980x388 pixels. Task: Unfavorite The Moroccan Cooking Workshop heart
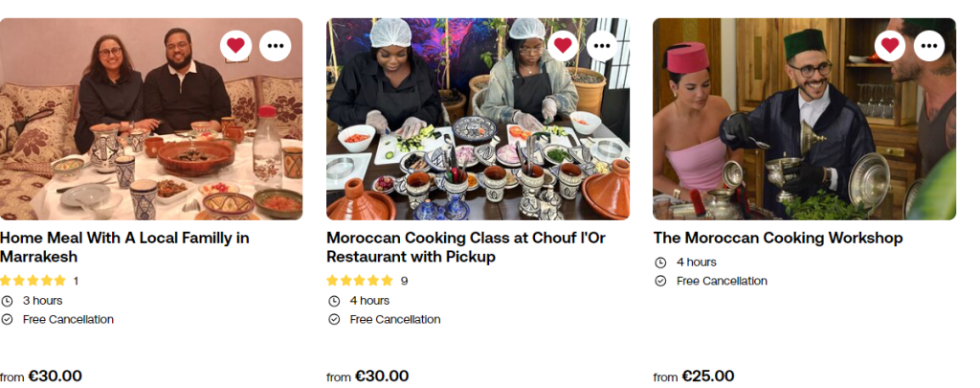click(890, 45)
